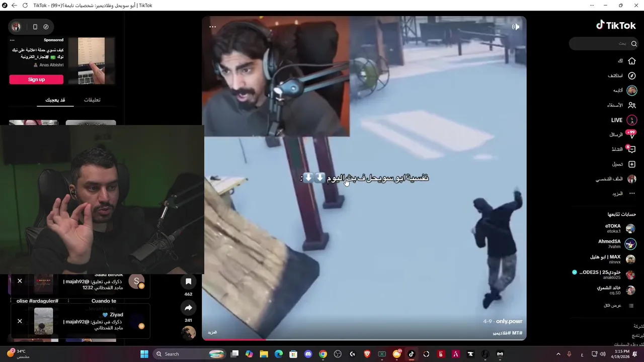Open the weather widget showing 34°C

[x=18, y=354]
